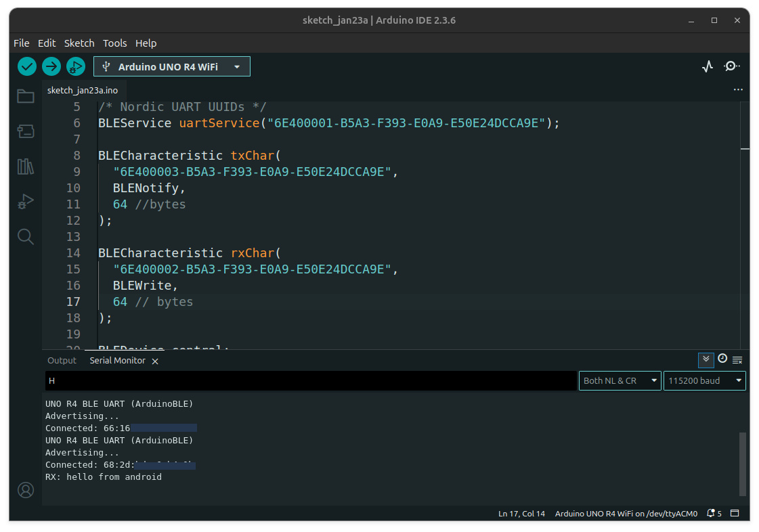Toggle autoscroll in the Serial Monitor

click(706, 359)
